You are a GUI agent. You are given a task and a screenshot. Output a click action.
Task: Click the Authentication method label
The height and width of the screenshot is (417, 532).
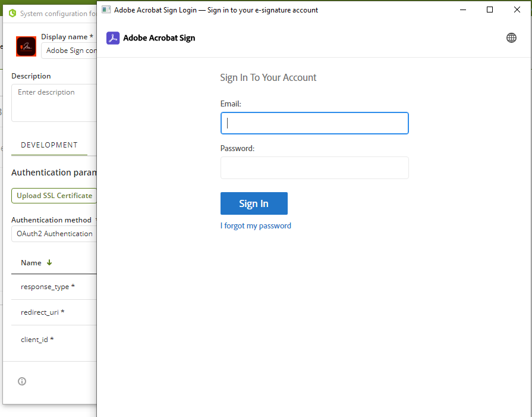tap(52, 220)
